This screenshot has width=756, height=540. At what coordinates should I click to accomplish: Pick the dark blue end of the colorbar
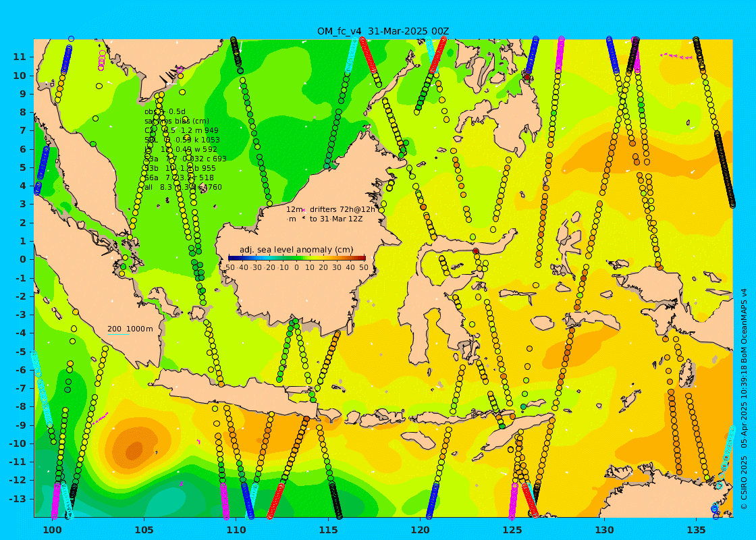231,259
